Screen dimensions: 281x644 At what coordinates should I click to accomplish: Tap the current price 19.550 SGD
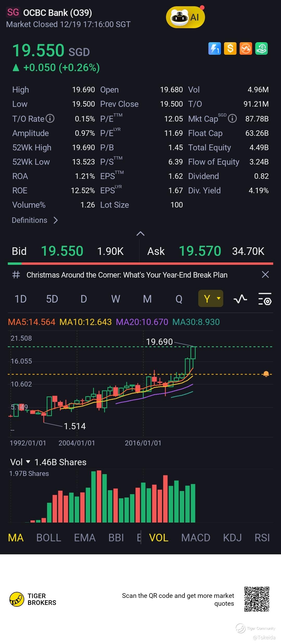point(51,50)
